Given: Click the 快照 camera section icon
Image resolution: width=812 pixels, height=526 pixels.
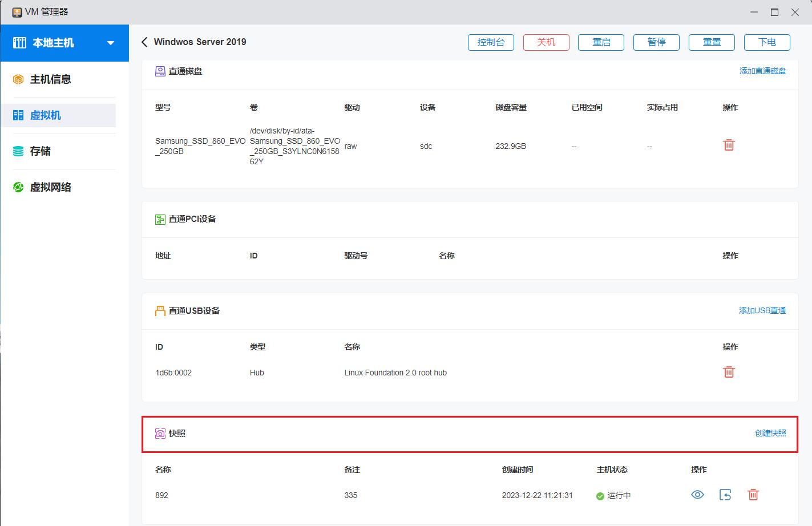Looking at the screenshot, I should (x=160, y=434).
